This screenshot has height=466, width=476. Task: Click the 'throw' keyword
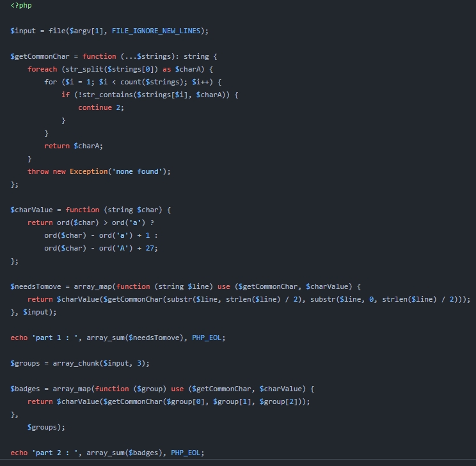(x=38, y=171)
